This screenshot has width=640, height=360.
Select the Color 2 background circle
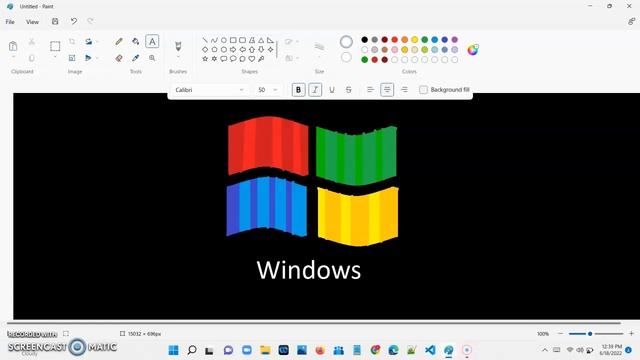tap(346, 58)
